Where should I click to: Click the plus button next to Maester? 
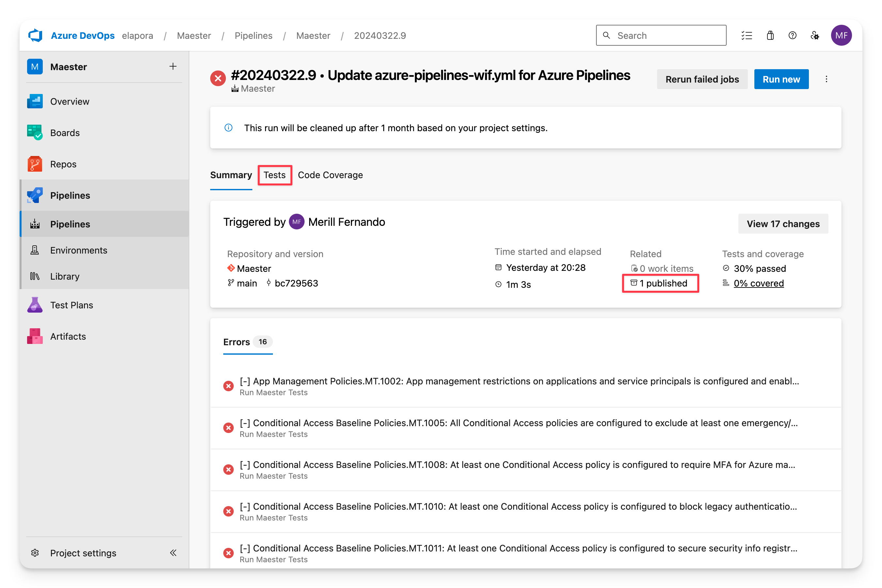[173, 66]
